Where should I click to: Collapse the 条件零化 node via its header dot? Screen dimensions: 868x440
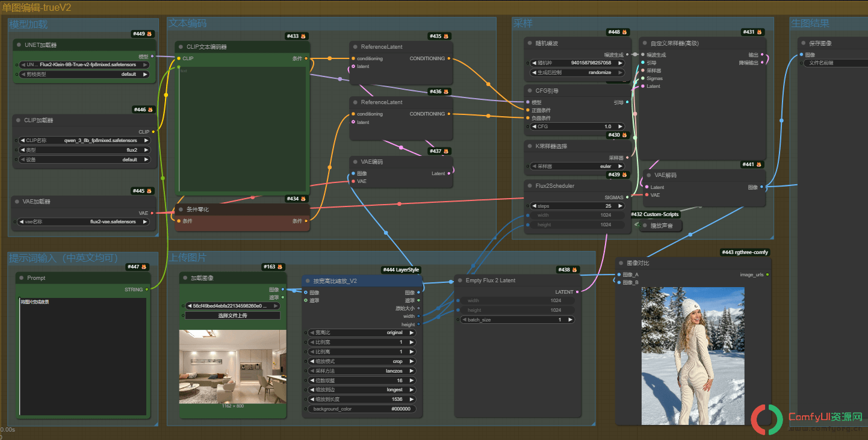181,209
